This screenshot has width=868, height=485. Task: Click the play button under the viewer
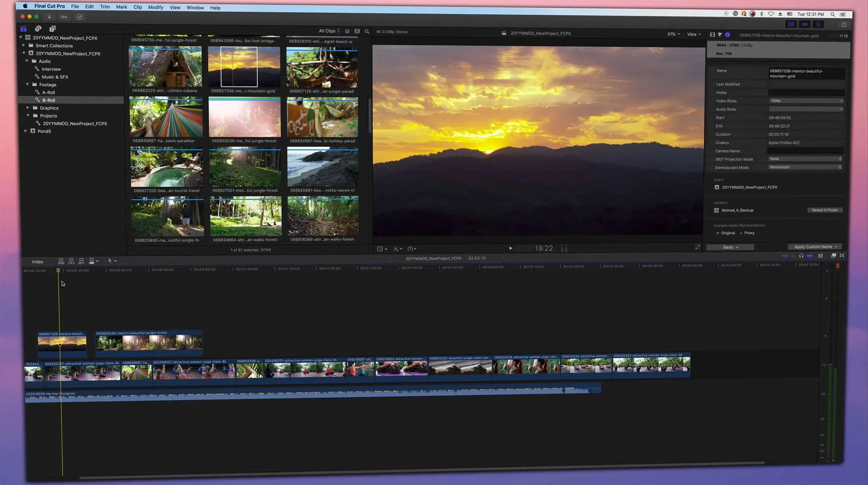point(510,248)
